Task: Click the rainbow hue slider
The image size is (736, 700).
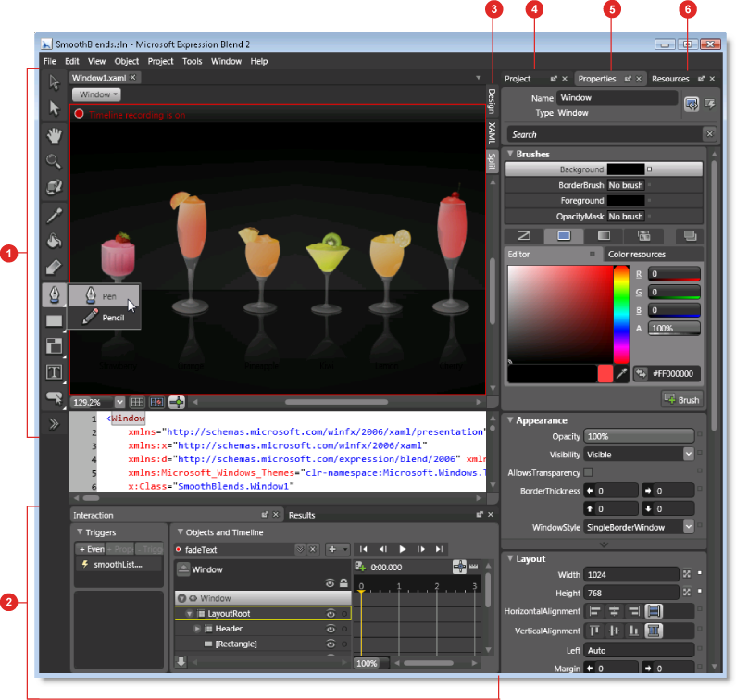Action: [620, 312]
